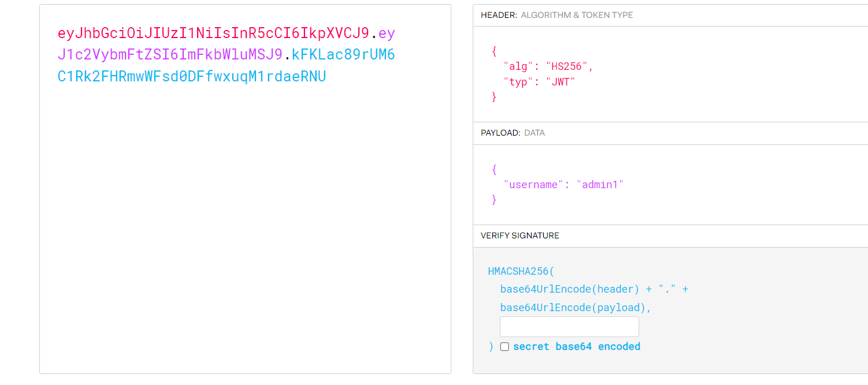Click the PAYLOAD section title
The height and width of the screenshot is (385, 868).
(x=500, y=133)
